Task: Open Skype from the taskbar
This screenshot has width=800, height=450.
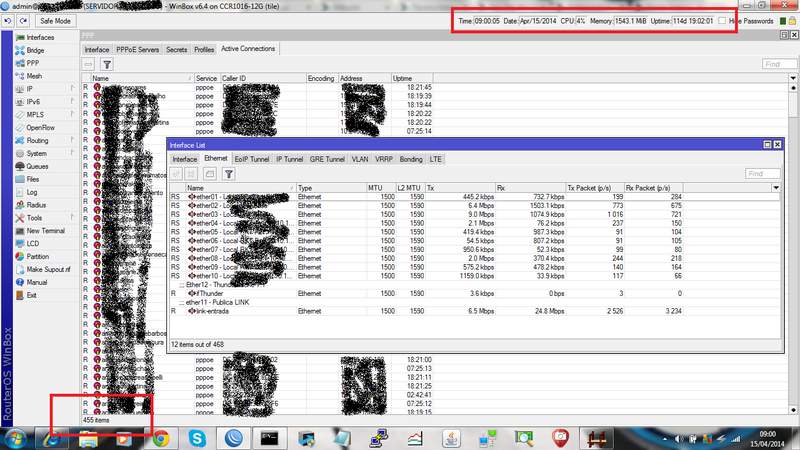Action: pos(197,438)
